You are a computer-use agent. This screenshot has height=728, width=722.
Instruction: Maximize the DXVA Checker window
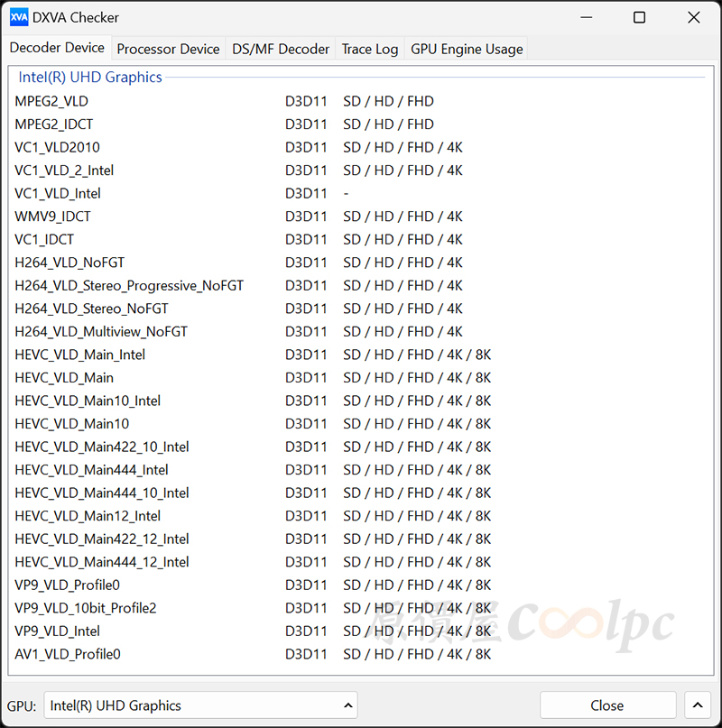pyautogui.click(x=639, y=18)
